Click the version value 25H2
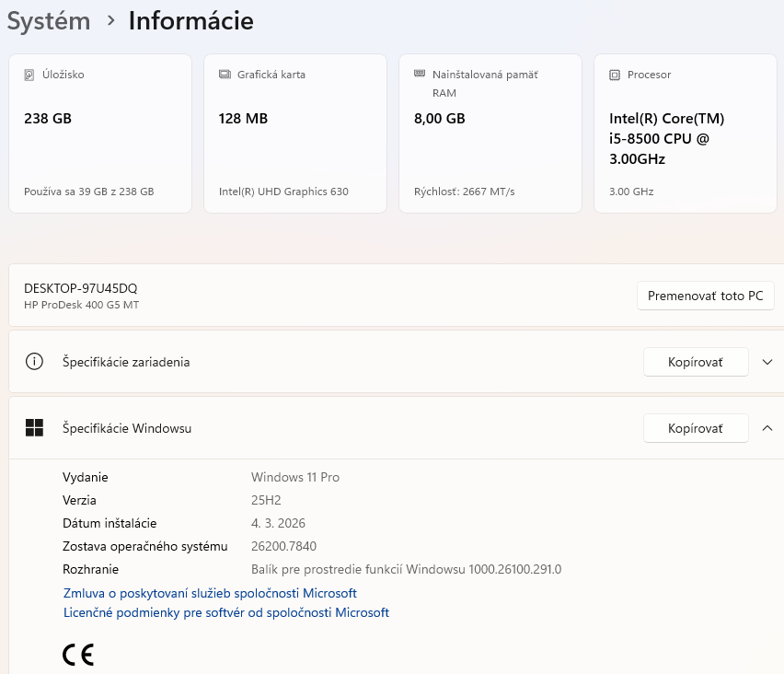Viewport: 784px width, 674px height. coord(266,500)
